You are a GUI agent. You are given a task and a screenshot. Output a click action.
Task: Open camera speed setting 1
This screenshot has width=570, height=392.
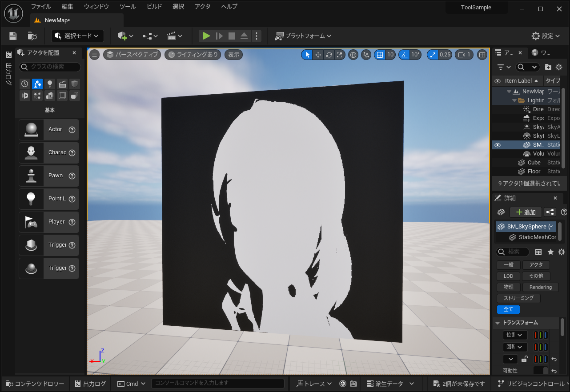[x=464, y=55]
